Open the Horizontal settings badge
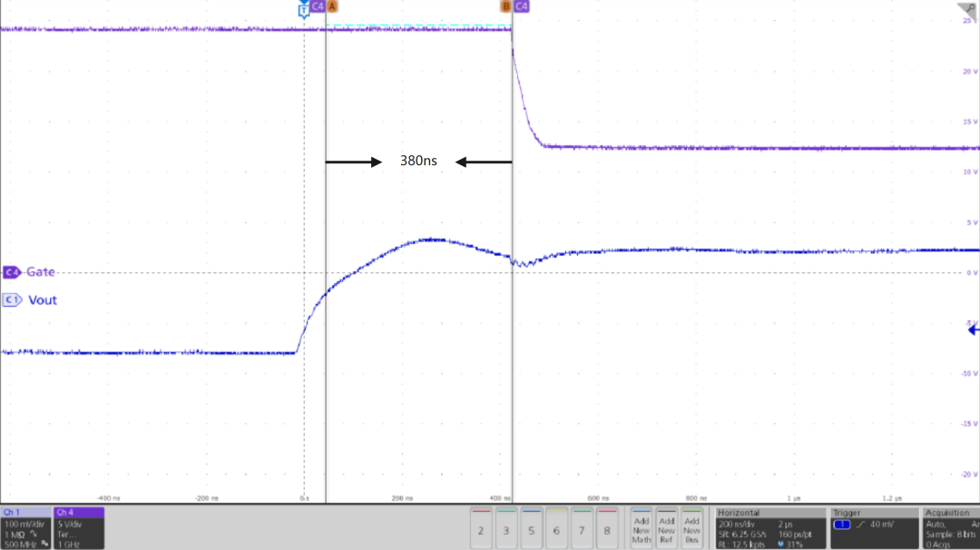The width and height of the screenshot is (980, 550). [770, 528]
